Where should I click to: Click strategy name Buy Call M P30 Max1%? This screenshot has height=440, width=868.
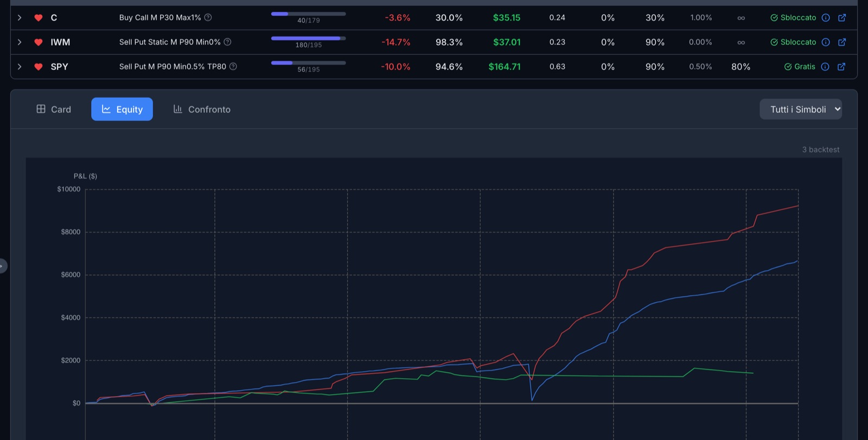click(x=160, y=17)
